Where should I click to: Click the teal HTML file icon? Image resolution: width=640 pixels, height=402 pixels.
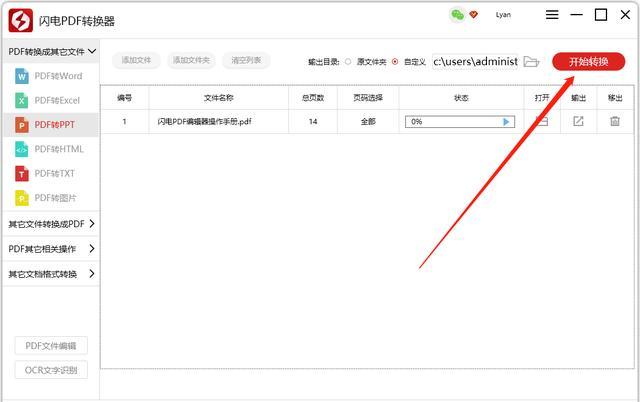(22, 149)
